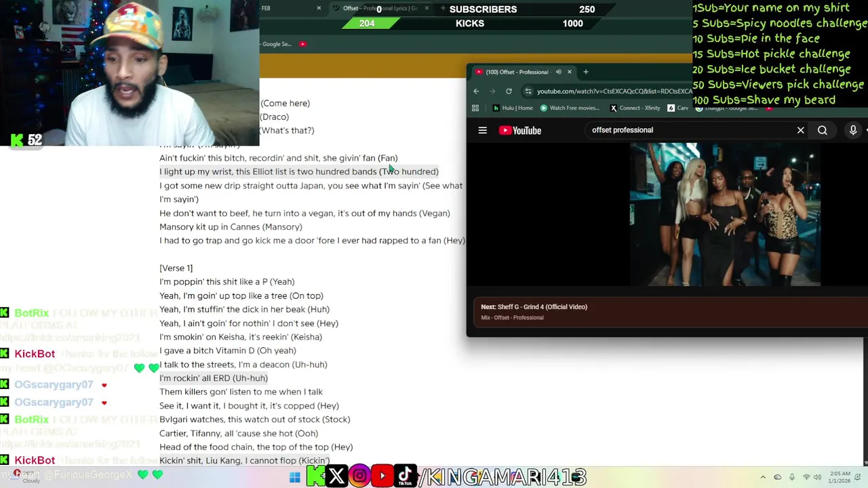The width and height of the screenshot is (868, 488).
Task: Click lyric 'I talk to the streets, I'm a deacon'
Action: (x=243, y=365)
